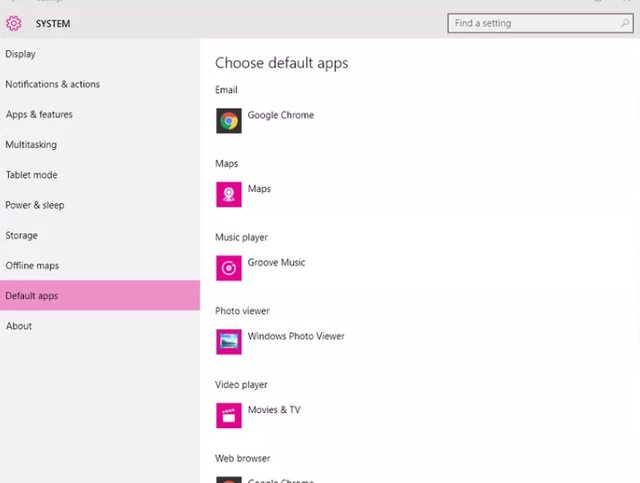Select Multitasking in the sidebar

[x=100, y=145]
